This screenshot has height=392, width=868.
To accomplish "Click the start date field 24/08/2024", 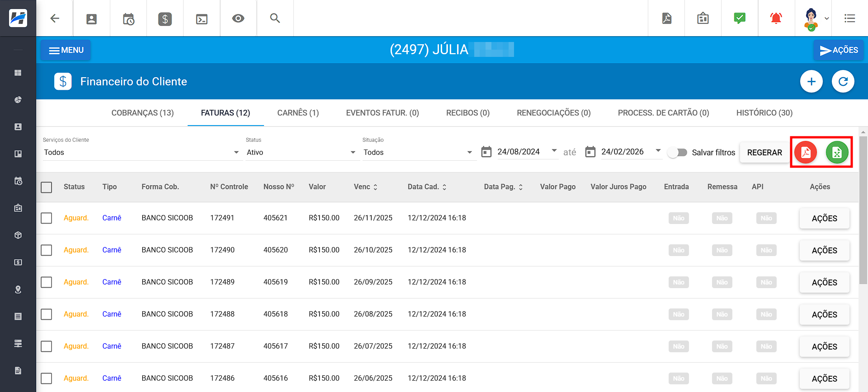I will (x=519, y=152).
